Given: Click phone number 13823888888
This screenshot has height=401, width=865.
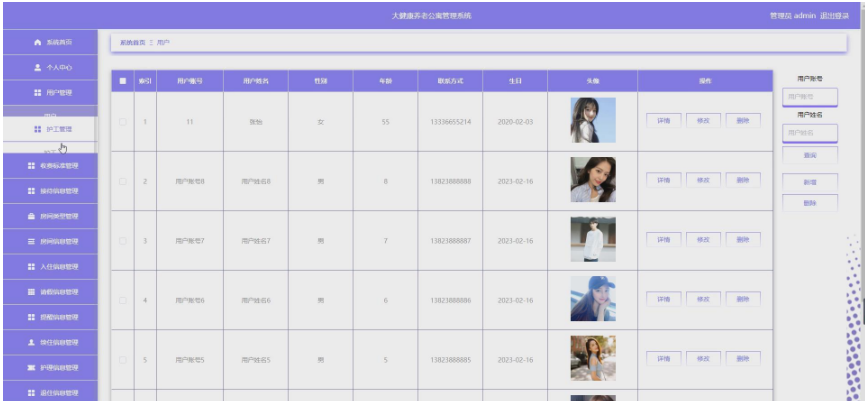Looking at the screenshot, I should 450,181.
